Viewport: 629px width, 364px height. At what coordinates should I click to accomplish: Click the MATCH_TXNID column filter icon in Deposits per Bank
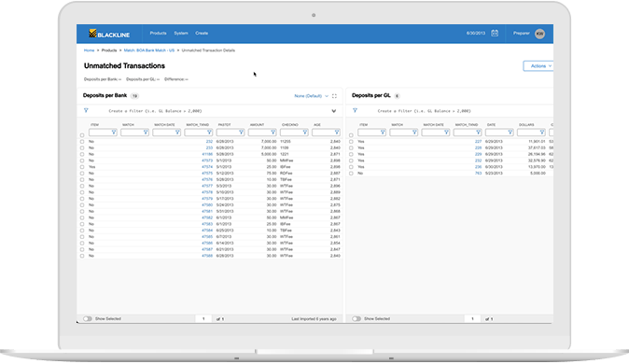point(209,132)
